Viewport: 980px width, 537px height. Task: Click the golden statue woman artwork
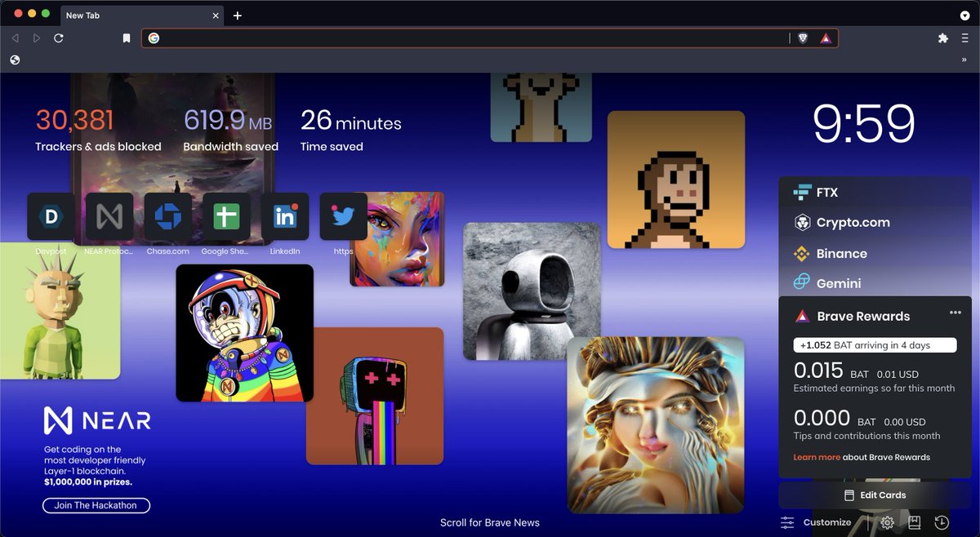tap(656, 425)
